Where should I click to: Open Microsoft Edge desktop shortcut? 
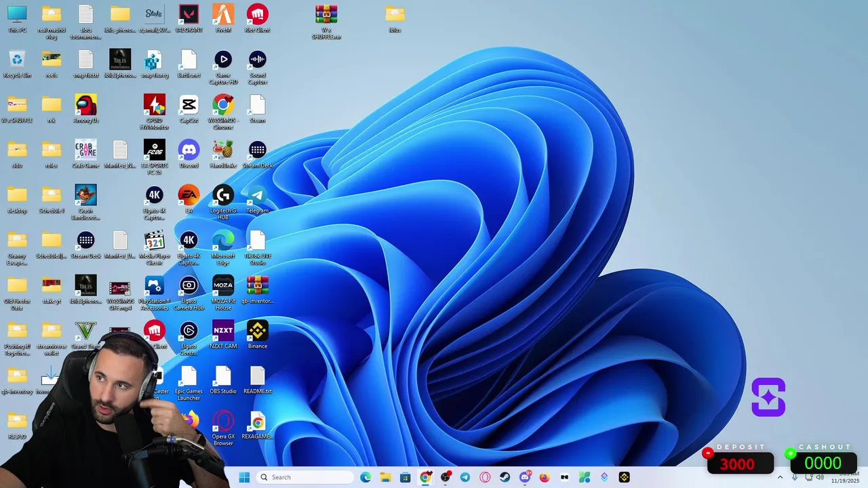click(x=223, y=247)
